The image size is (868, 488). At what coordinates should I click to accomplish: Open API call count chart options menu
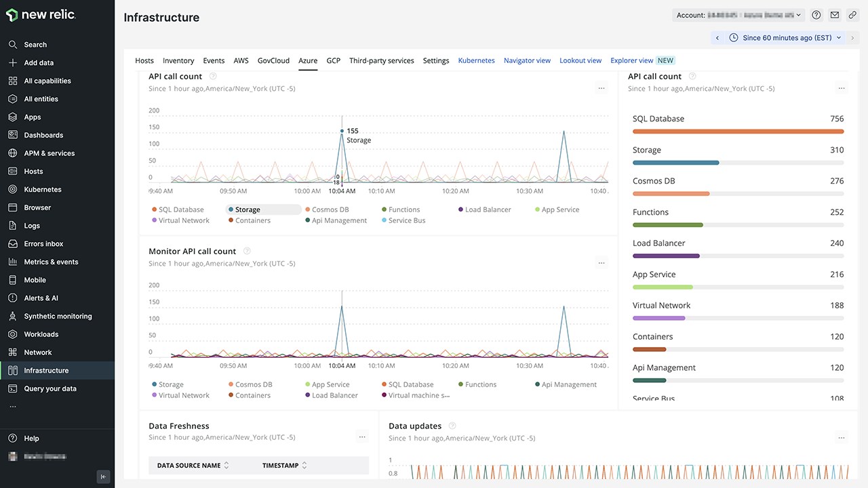coord(601,88)
